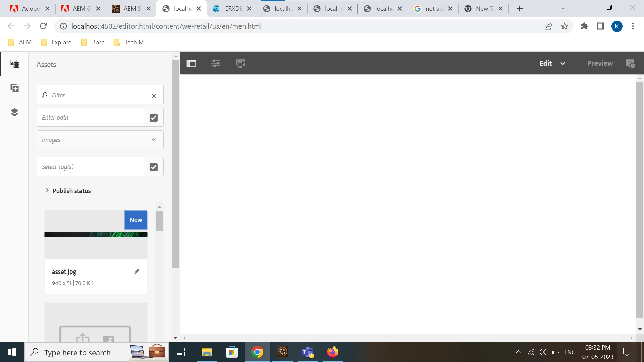
Task: Toggle the checkbox beside Enter path
Action: coord(154,118)
